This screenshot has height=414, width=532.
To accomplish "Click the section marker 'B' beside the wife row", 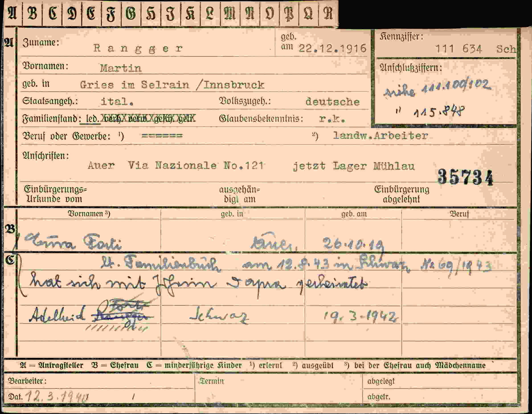I will (x=10, y=229).
